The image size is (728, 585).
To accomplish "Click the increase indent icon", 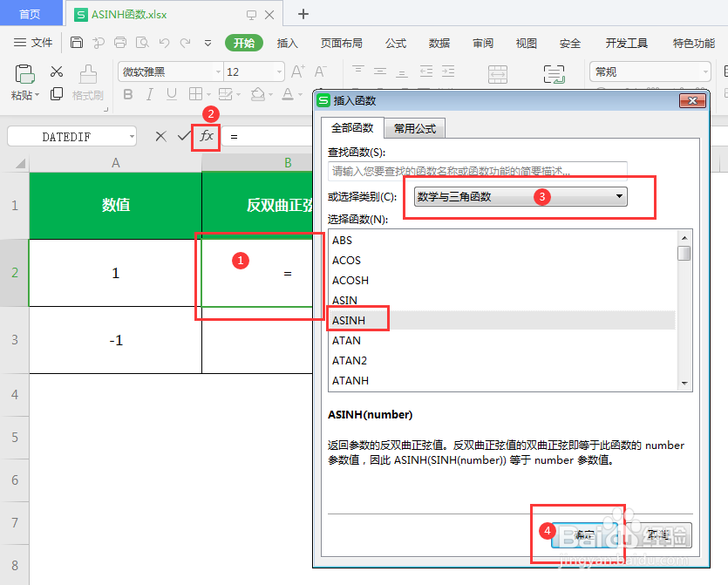I will 447,71.
